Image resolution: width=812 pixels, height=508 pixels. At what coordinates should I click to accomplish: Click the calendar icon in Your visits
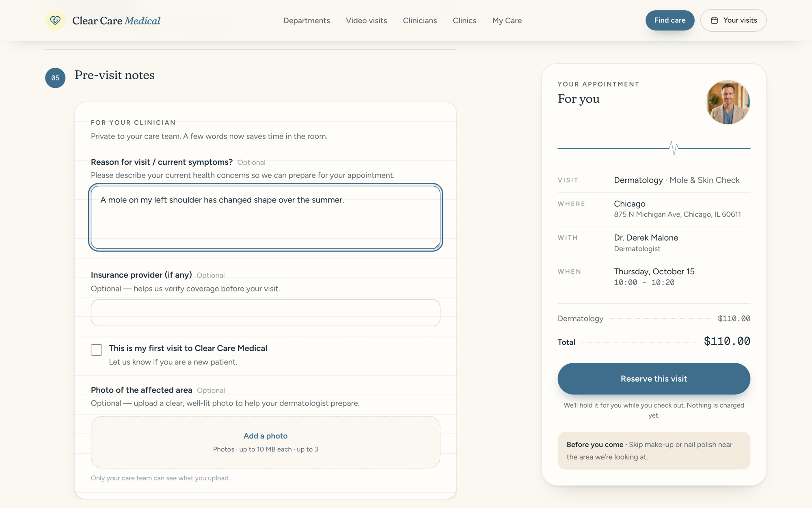[x=714, y=20]
